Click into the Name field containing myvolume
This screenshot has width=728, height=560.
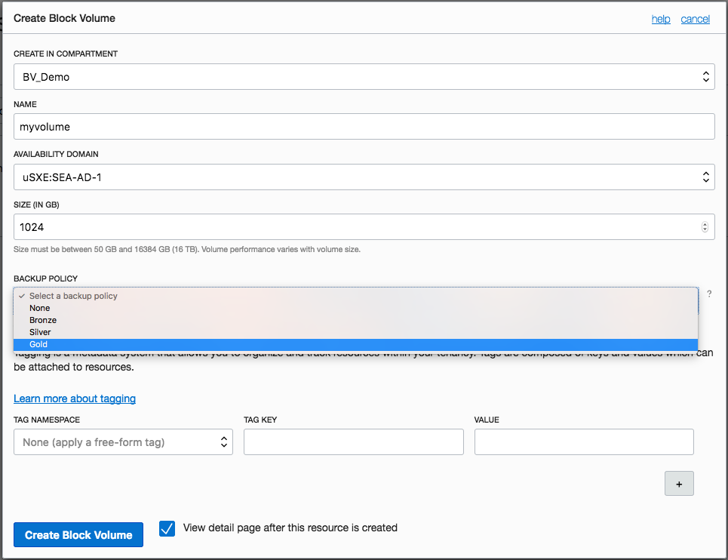[x=364, y=127]
